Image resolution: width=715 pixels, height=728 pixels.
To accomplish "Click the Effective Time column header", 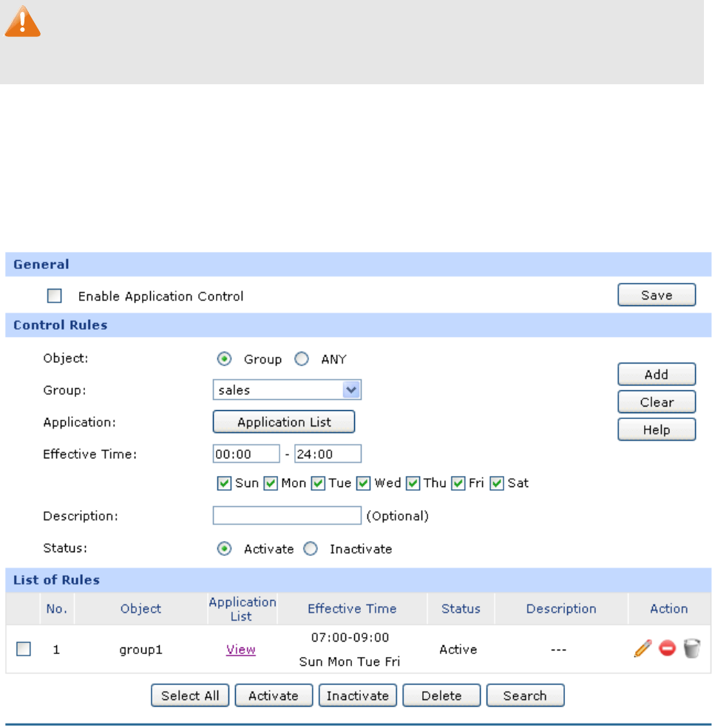I will click(x=352, y=609).
